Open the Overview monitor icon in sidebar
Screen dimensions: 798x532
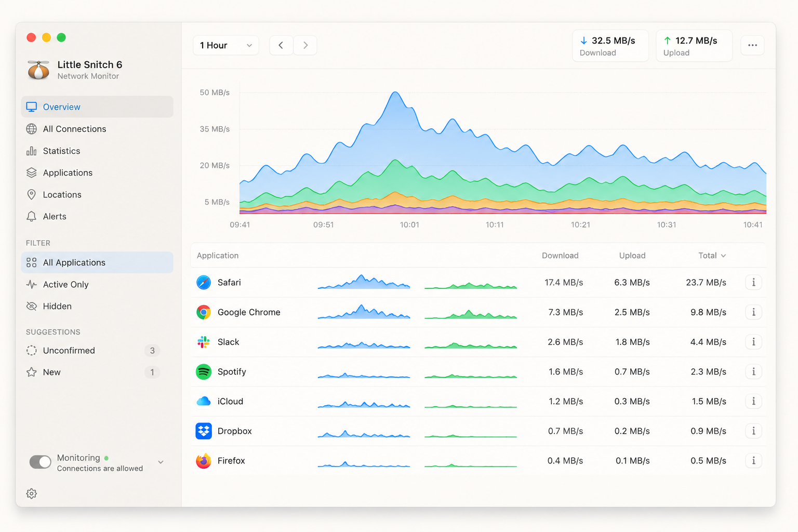click(x=32, y=107)
